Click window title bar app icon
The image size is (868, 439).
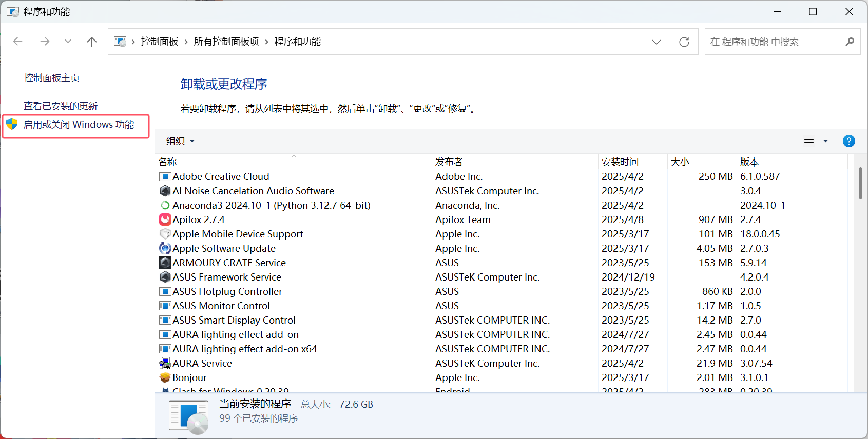point(13,12)
